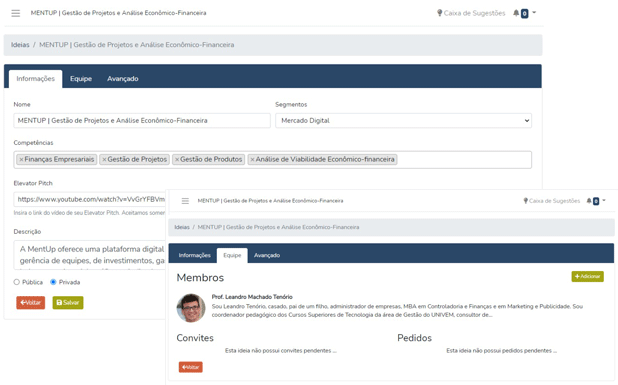618x385 pixels.
Task: Remove the Gestão de Produtos tag
Action: (x=177, y=160)
